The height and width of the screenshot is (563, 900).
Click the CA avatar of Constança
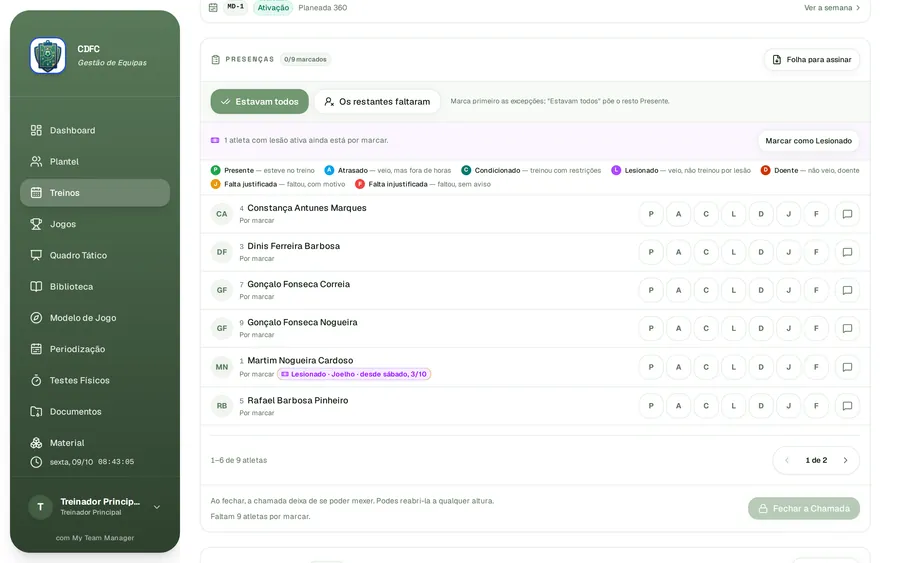(222, 214)
